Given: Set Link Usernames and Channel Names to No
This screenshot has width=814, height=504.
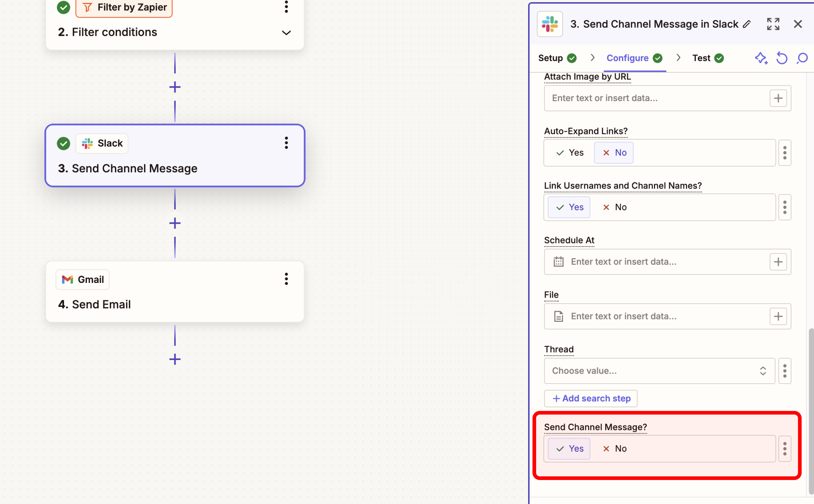Looking at the screenshot, I should [615, 207].
